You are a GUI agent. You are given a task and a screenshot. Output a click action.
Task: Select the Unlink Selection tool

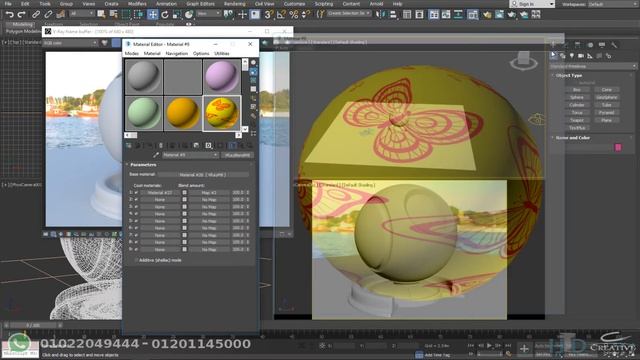click(x=48, y=14)
